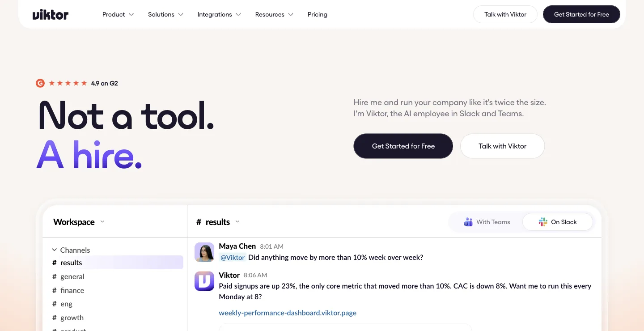Open the results channel header dropdown

pos(237,221)
